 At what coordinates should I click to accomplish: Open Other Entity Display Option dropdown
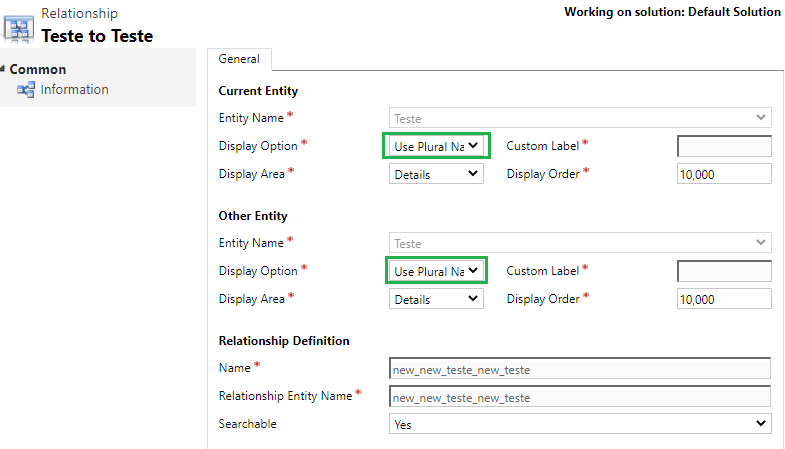click(x=436, y=271)
